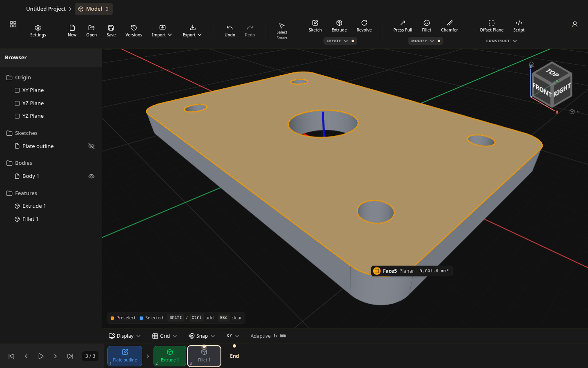The image size is (588, 368).
Task: Open the Grid options dropdown
Action: pyautogui.click(x=165, y=336)
